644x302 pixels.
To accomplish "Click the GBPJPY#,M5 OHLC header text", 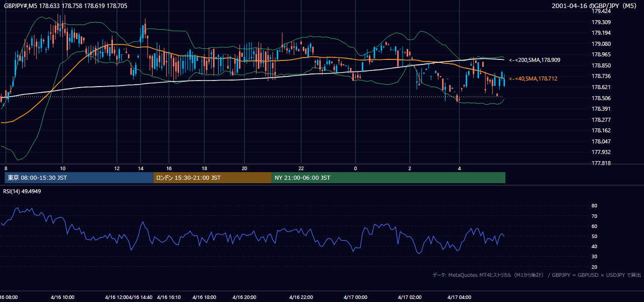I will coord(66,6).
